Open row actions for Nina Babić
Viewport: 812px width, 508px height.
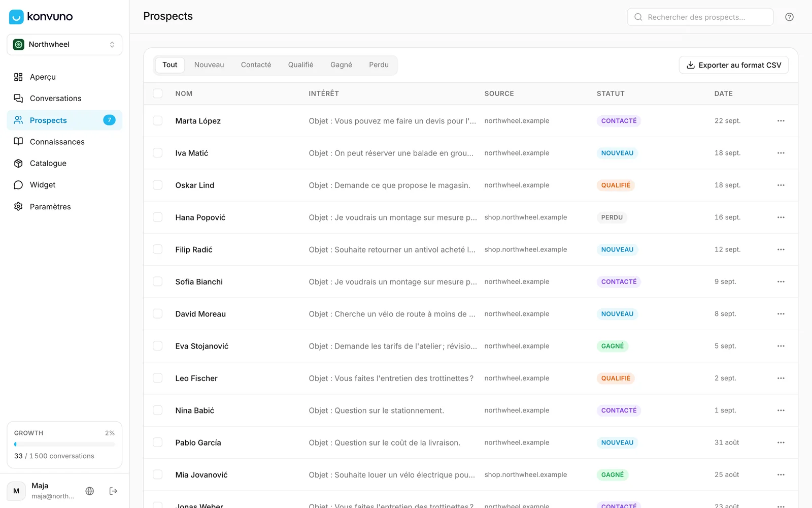pyautogui.click(x=781, y=410)
